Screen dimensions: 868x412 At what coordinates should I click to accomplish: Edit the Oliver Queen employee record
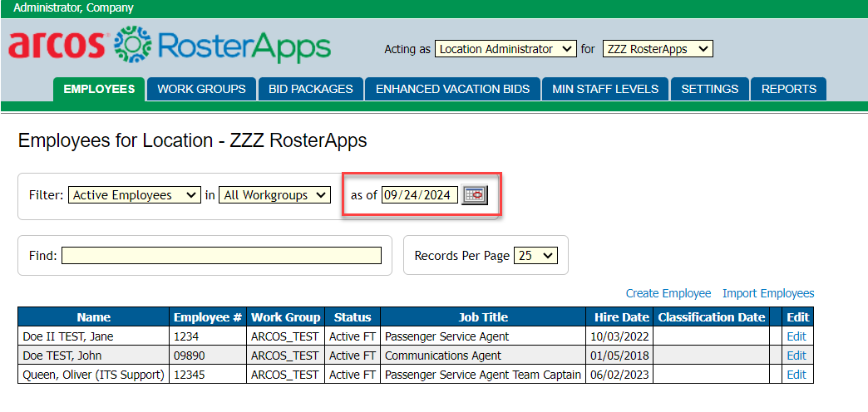point(796,375)
